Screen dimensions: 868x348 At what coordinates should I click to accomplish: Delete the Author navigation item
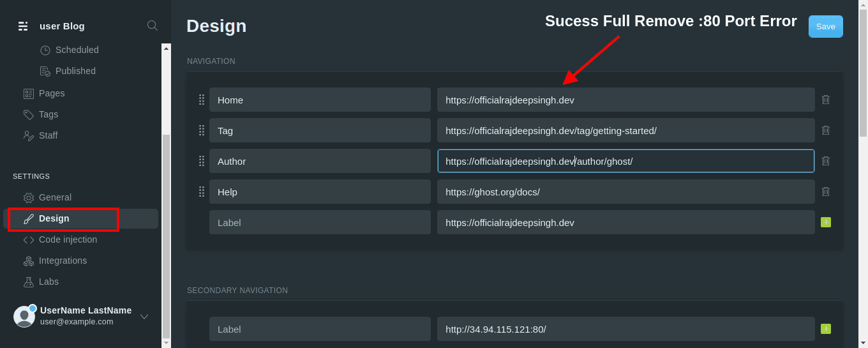826,161
